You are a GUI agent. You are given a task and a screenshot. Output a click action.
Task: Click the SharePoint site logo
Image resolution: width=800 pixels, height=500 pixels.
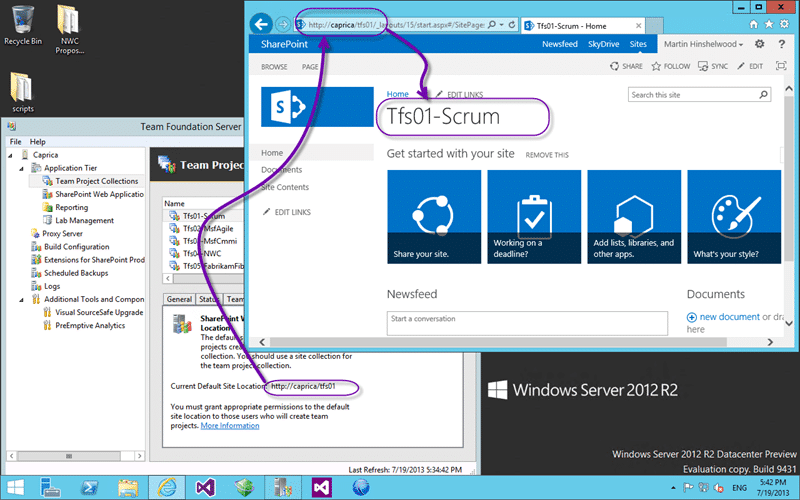(317, 107)
